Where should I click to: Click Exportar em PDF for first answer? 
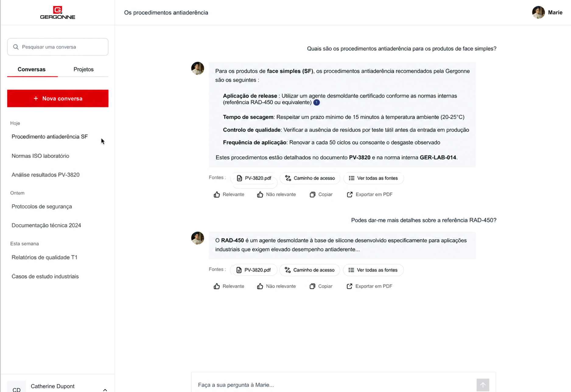[370, 194]
